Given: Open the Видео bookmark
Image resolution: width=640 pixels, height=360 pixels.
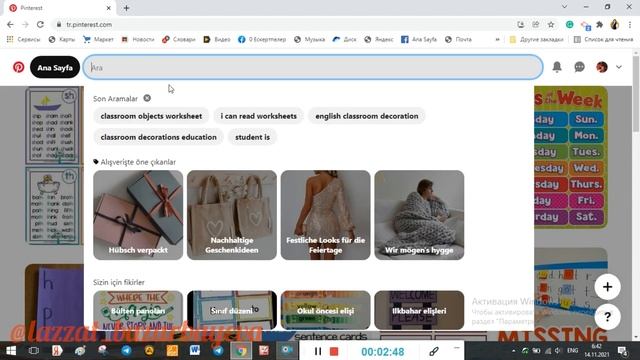Looking at the screenshot, I should [217, 39].
